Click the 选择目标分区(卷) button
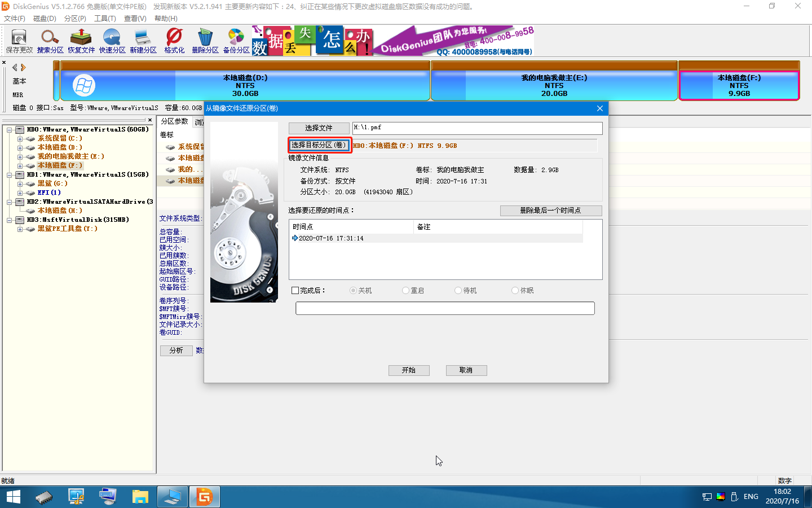The height and width of the screenshot is (508, 812). pyautogui.click(x=319, y=145)
